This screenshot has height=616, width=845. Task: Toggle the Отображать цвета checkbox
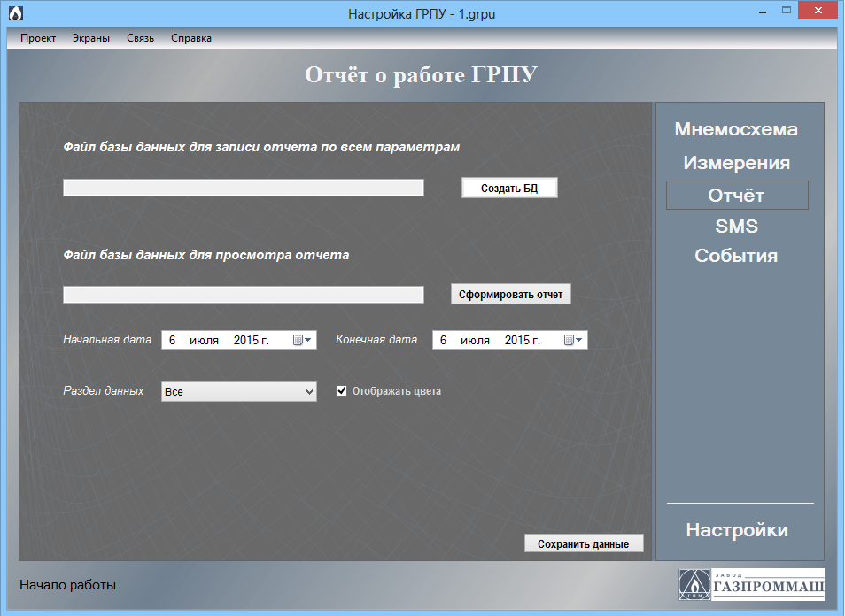click(342, 391)
